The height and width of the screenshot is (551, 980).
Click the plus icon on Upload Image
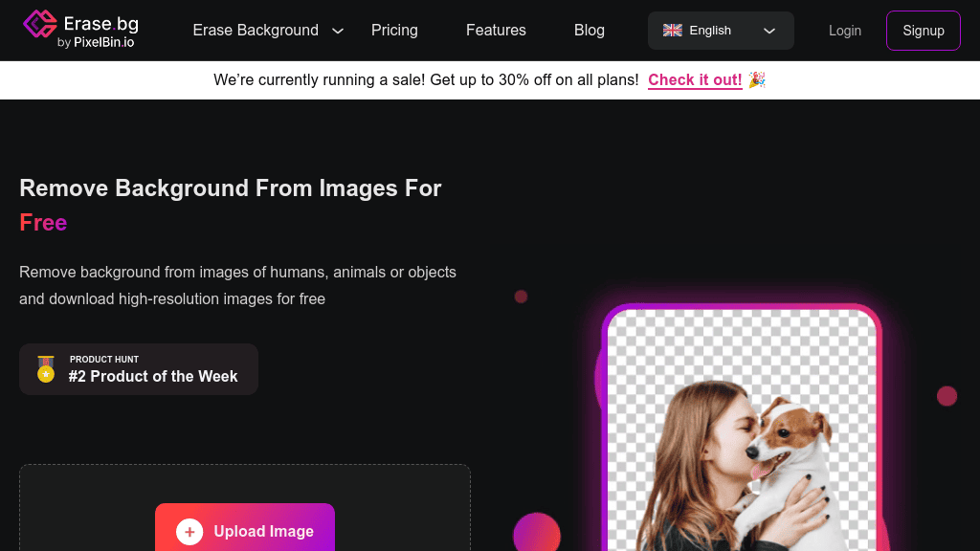pos(189,532)
